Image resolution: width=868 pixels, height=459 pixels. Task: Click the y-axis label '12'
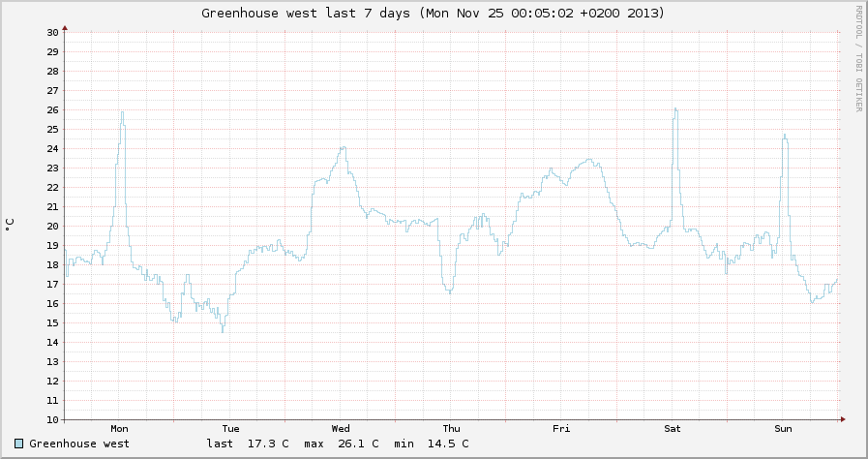point(52,381)
